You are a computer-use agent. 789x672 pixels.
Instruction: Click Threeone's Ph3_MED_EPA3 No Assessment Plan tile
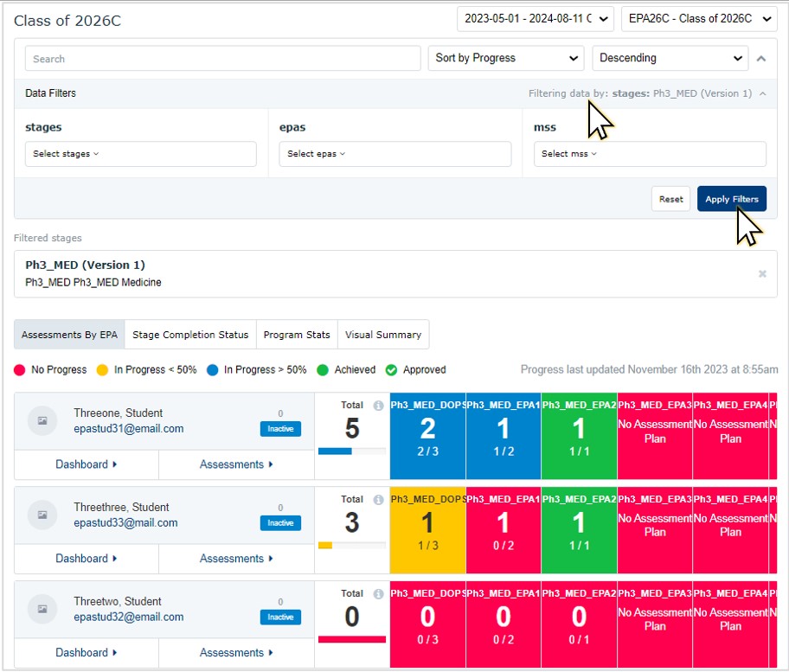pos(655,436)
